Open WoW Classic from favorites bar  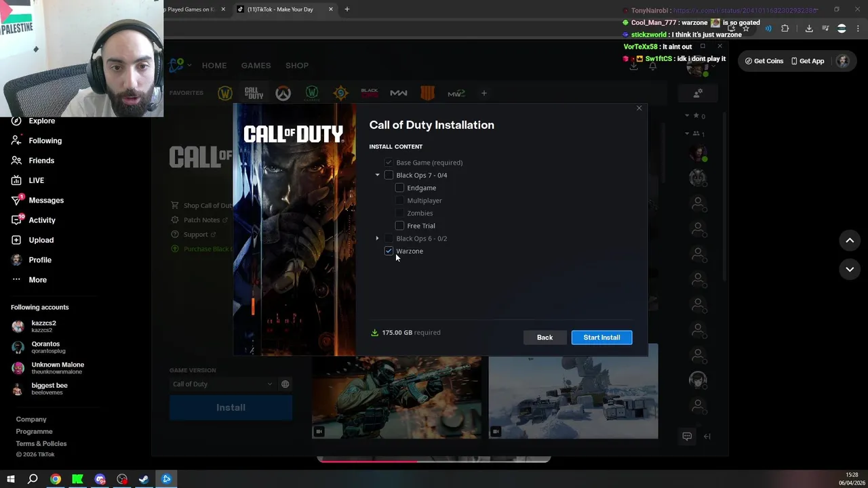click(312, 94)
